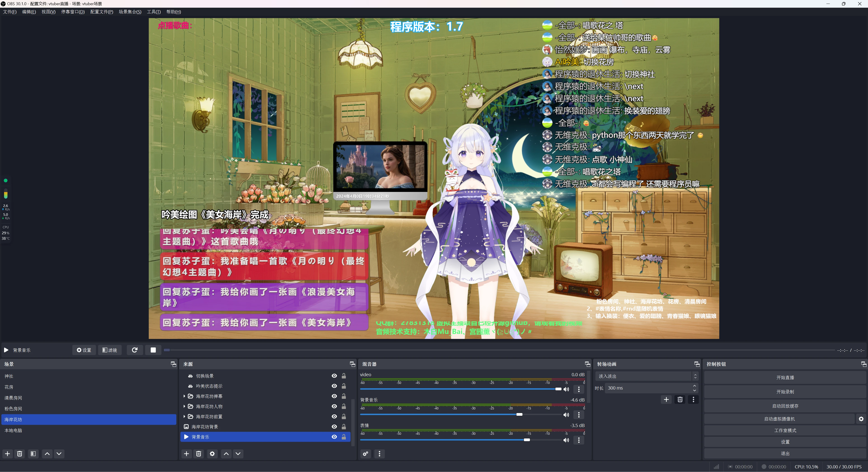Undock the 场景 panel icon
This screenshot has height=472, width=868.
pyautogui.click(x=173, y=364)
